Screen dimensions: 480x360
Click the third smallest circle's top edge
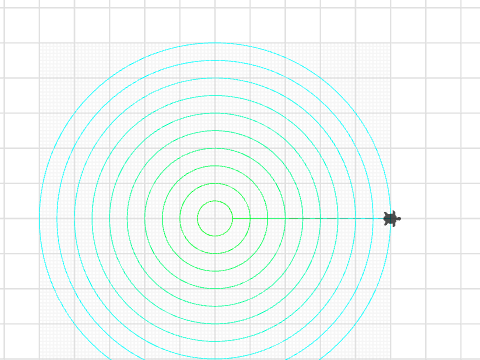click(x=215, y=166)
